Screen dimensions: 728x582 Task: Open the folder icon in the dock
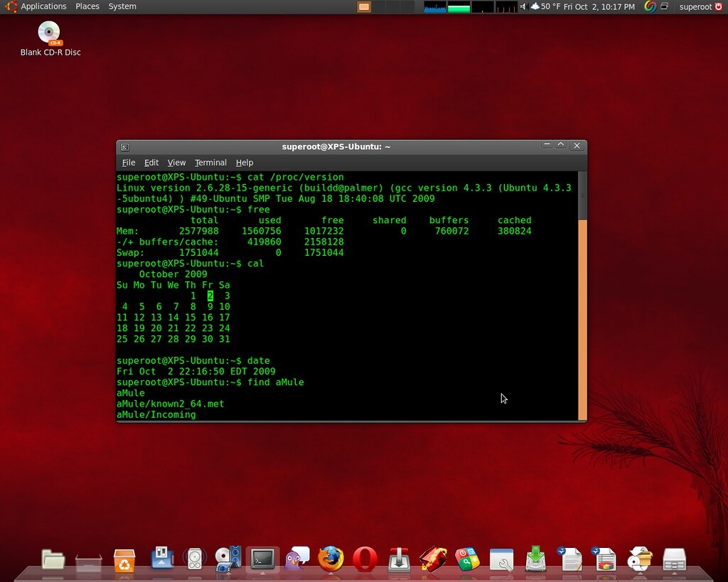pyautogui.click(x=53, y=559)
